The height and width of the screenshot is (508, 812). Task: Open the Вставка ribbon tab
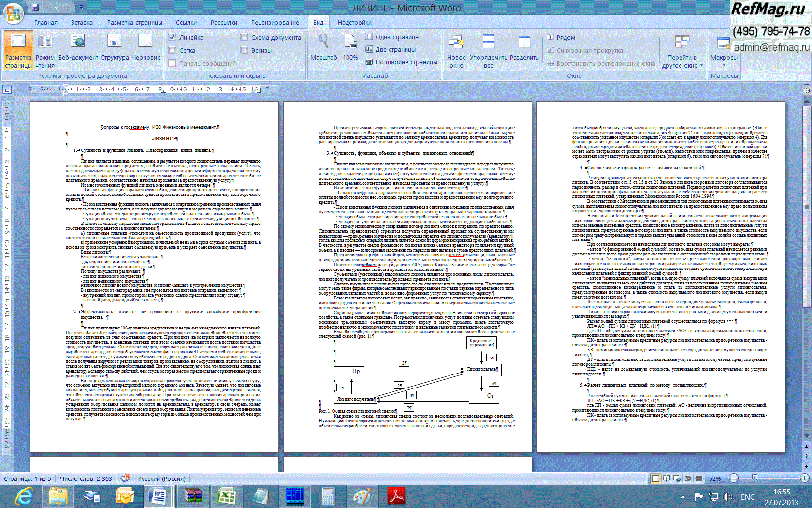[x=82, y=22]
